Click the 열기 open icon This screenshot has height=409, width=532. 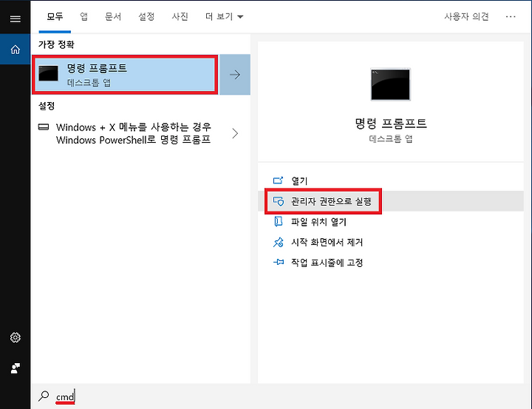(279, 180)
